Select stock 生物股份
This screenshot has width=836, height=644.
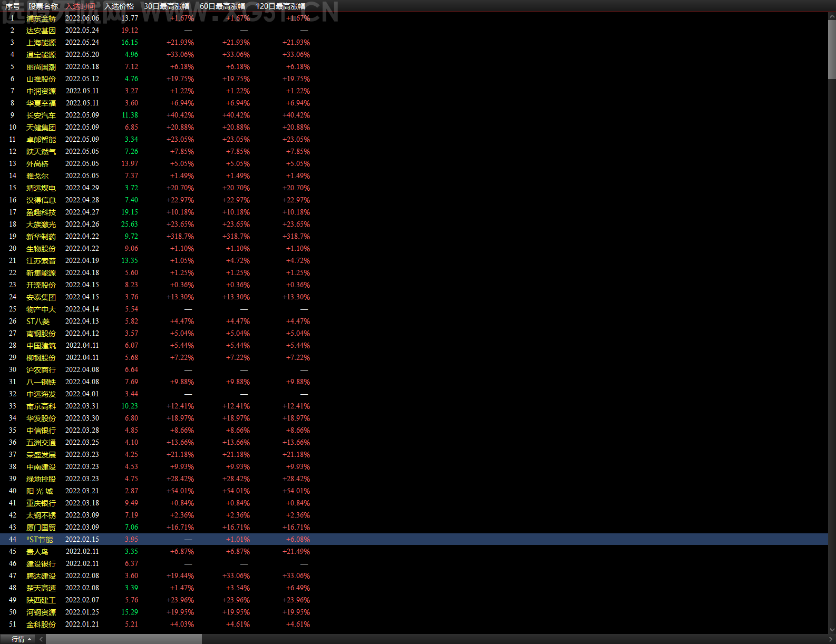pyautogui.click(x=41, y=249)
